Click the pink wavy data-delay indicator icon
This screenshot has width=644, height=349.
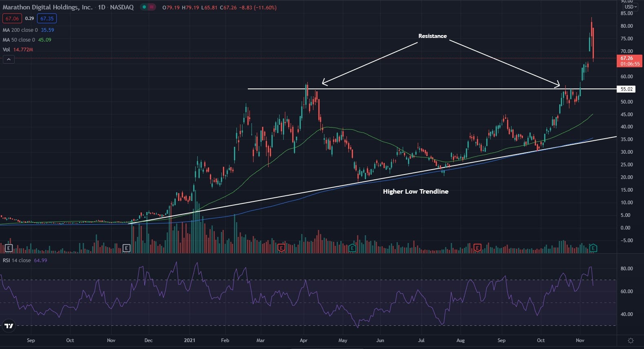tap(151, 7)
